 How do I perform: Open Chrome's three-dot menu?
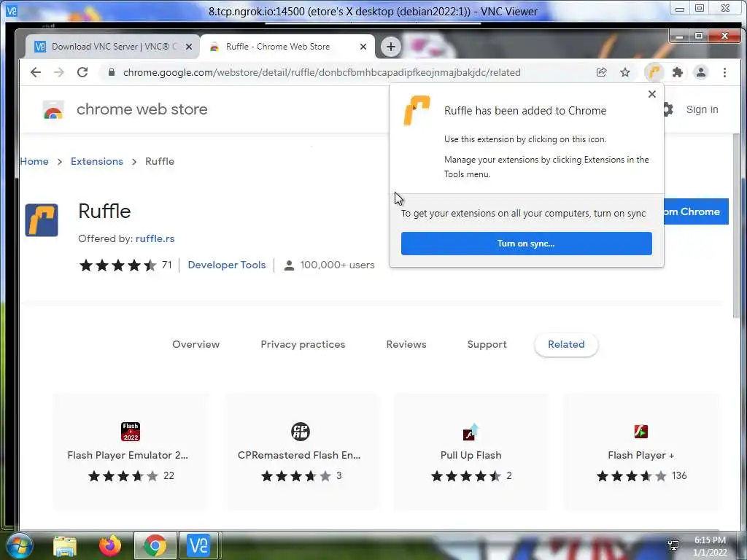pos(724,72)
